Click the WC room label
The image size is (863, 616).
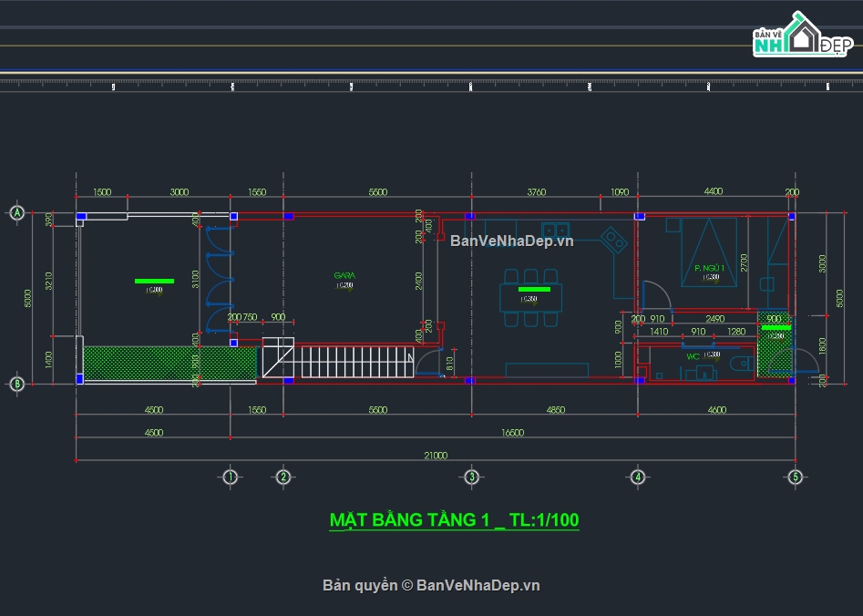(x=693, y=357)
